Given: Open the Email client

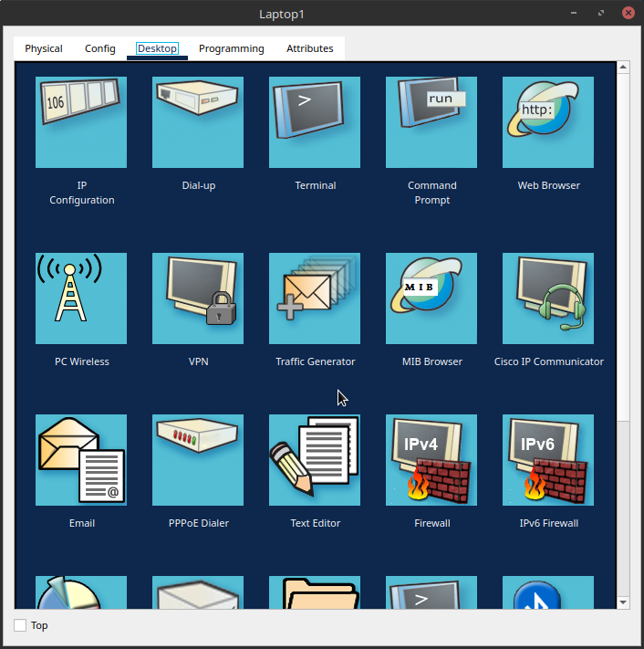Looking at the screenshot, I should pyautogui.click(x=81, y=460).
